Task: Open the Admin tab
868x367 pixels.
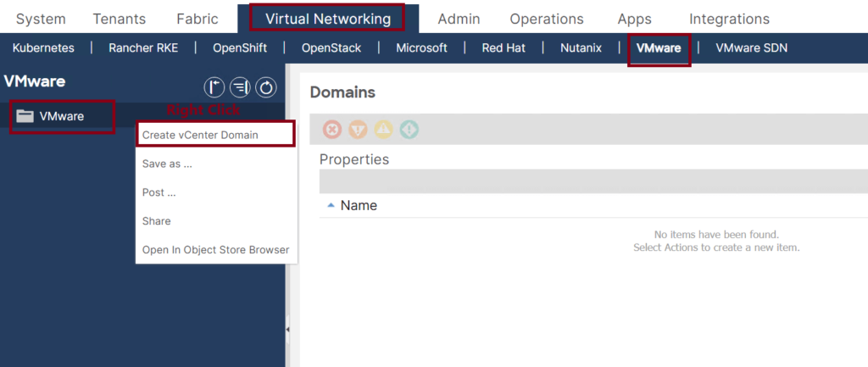Action: point(458,19)
